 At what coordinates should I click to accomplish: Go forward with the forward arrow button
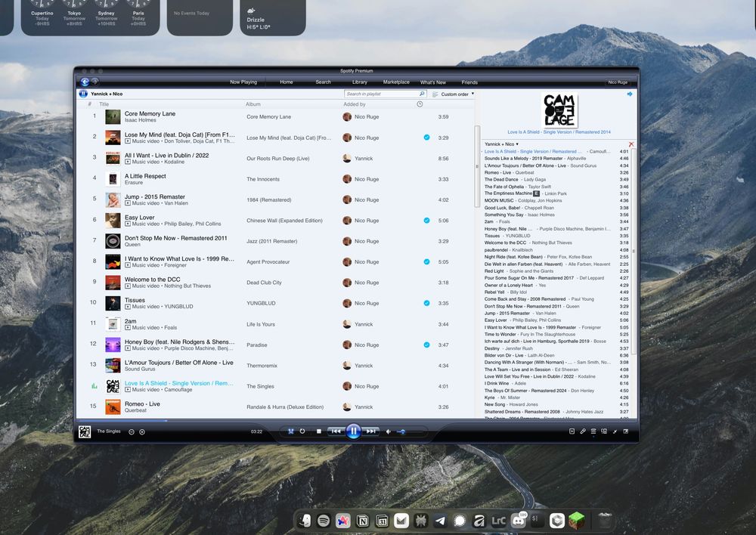pos(95,82)
